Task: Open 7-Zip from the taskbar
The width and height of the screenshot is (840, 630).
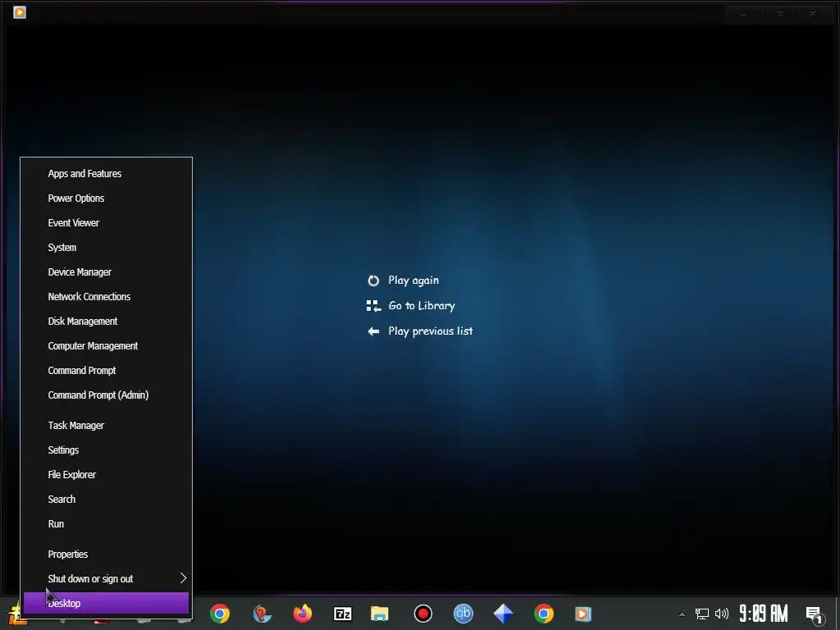Action: pyautogui.click(x=343, y=614)
